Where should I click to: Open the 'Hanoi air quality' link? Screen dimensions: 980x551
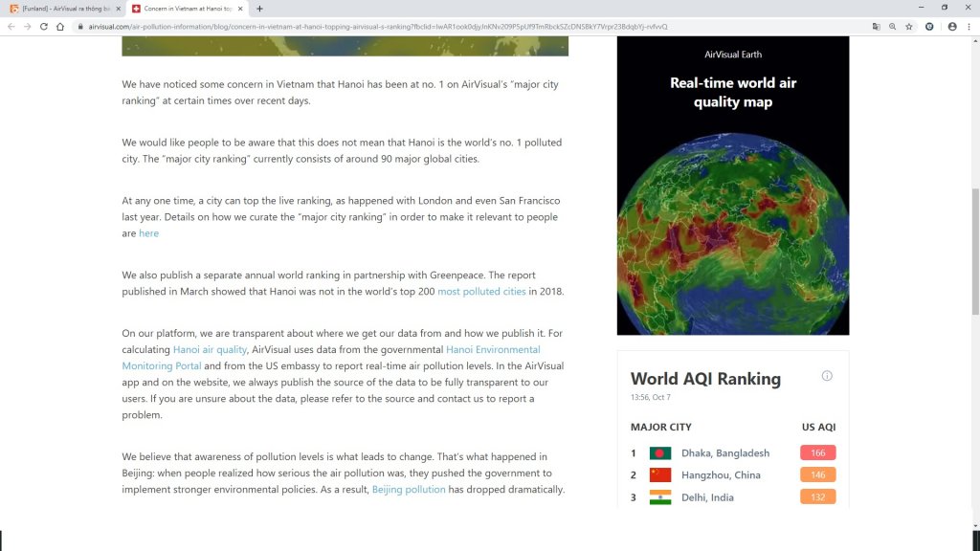210,349
